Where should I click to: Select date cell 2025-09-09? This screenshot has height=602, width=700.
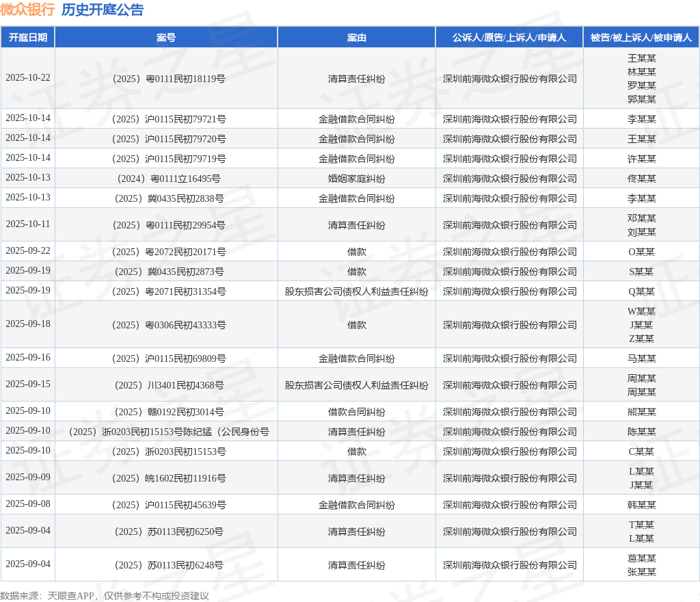pyautogui.click(x=27, y=477)
